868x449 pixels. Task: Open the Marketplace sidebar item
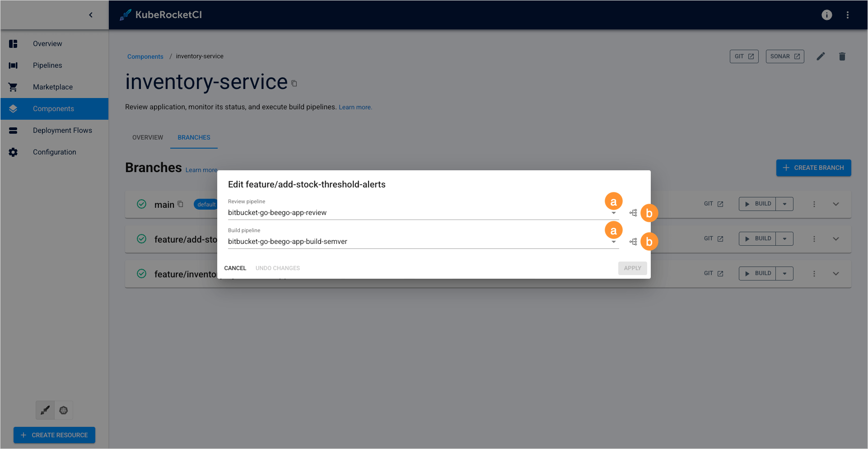click(52, 87)
